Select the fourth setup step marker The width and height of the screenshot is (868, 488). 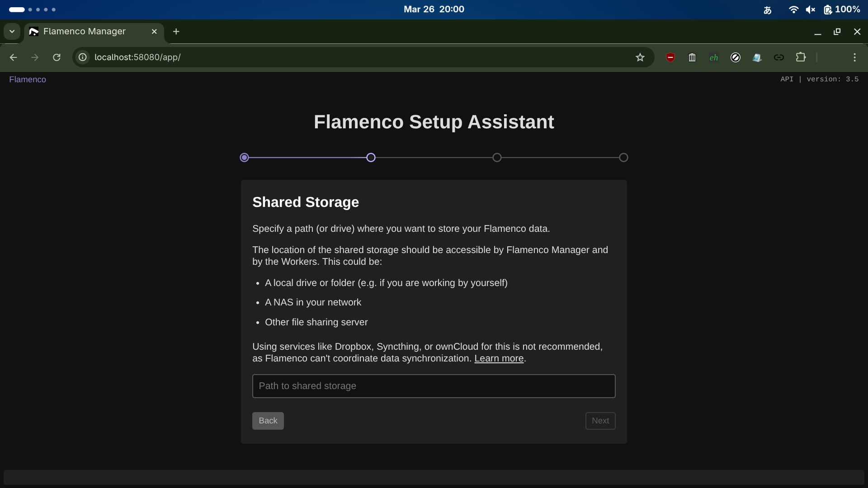coord(623,158)
